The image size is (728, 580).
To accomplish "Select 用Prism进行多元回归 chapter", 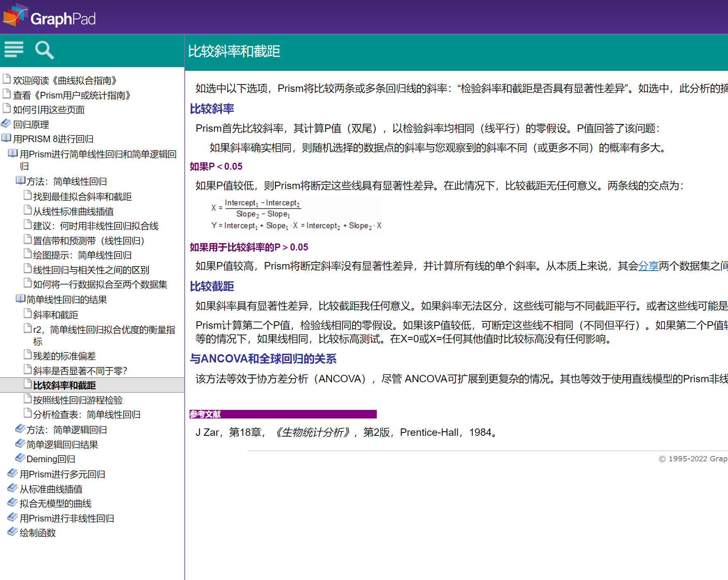I will pyautogui.click(x=62, y=474).
